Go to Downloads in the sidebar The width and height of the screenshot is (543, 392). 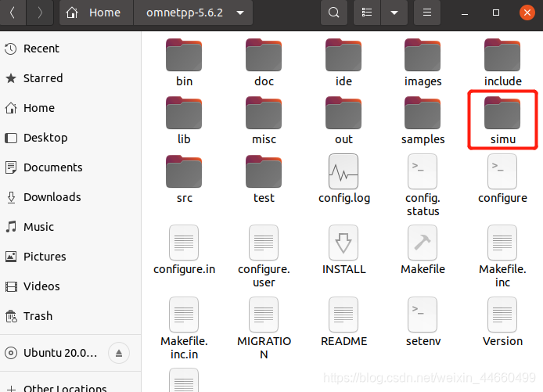click(70, 197)
